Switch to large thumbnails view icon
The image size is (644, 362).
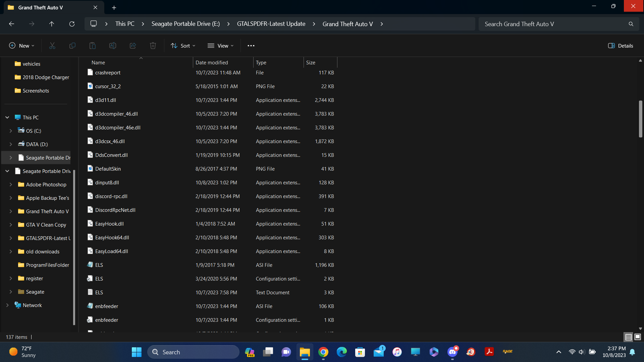click(x=638, y=337)
